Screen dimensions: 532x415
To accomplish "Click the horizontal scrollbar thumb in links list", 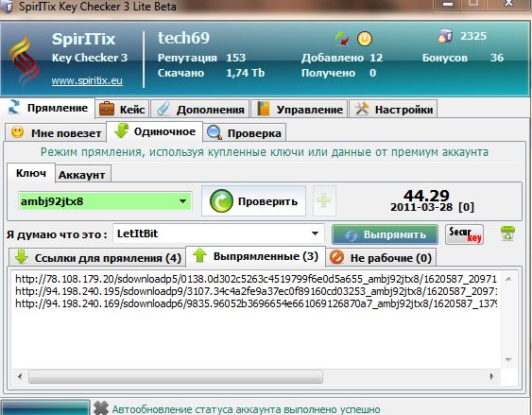I will pos(176,376).
